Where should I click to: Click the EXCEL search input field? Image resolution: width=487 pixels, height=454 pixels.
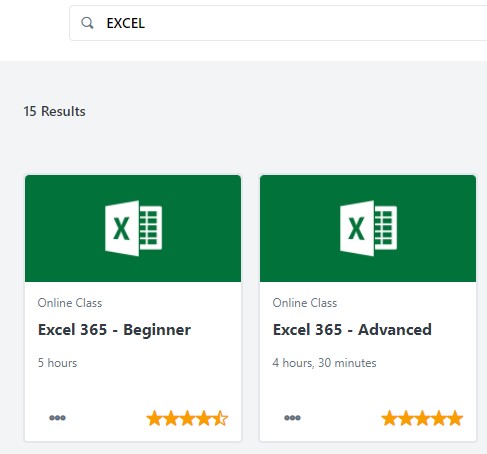click(x=278, y=23)
